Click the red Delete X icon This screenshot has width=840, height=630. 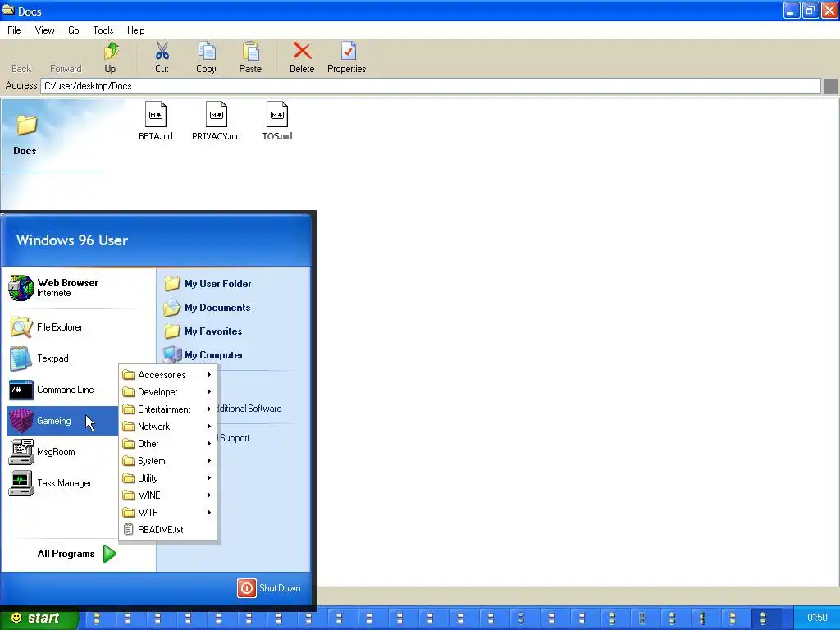click(x=302, y=52)
